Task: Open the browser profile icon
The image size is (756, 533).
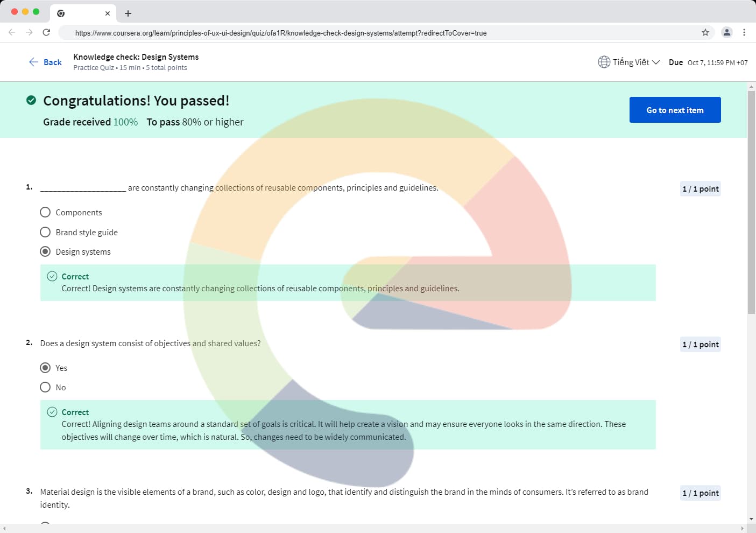Action: 727,32
